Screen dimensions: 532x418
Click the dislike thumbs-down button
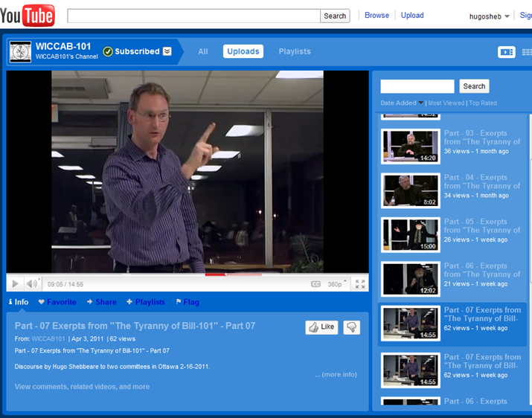(x=351, y=327)
